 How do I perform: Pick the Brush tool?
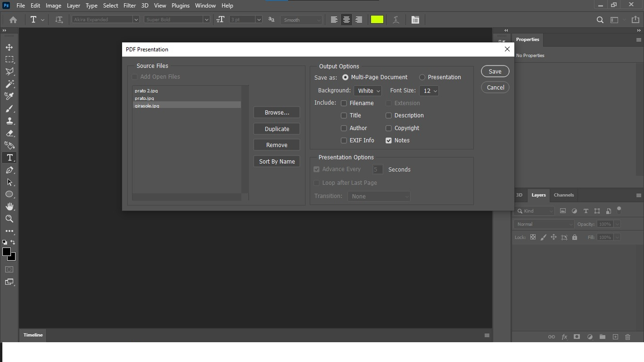(x=9, y=108)
